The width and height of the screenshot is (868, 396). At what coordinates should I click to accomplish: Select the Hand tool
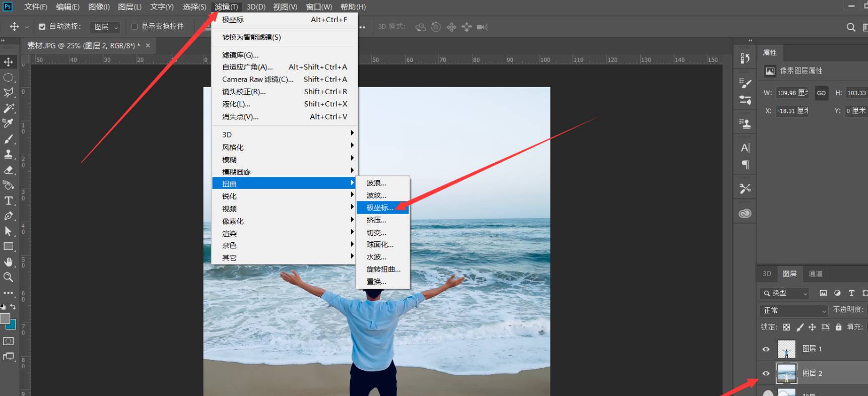point(9,262)
